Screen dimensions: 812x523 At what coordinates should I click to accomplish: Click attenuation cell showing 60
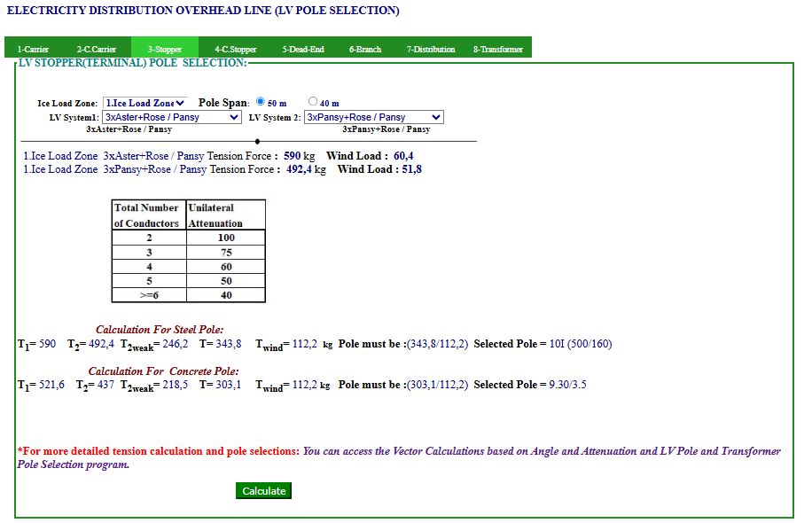point(226,267)
